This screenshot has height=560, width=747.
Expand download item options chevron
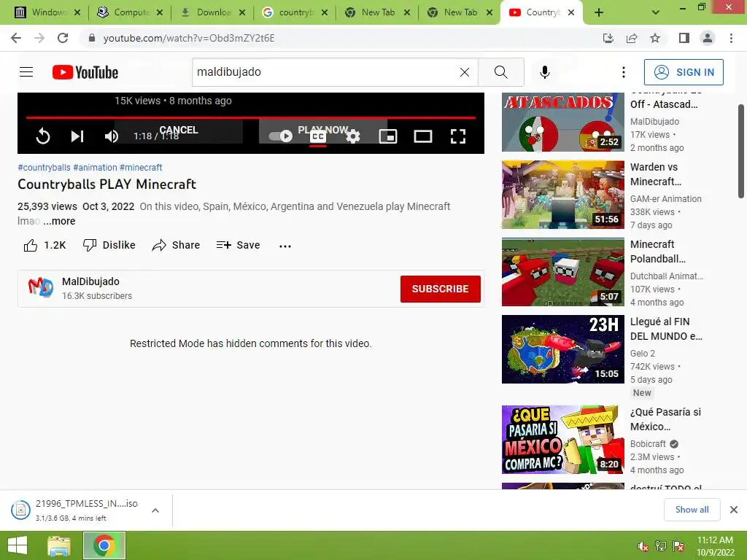pos(155,510)
